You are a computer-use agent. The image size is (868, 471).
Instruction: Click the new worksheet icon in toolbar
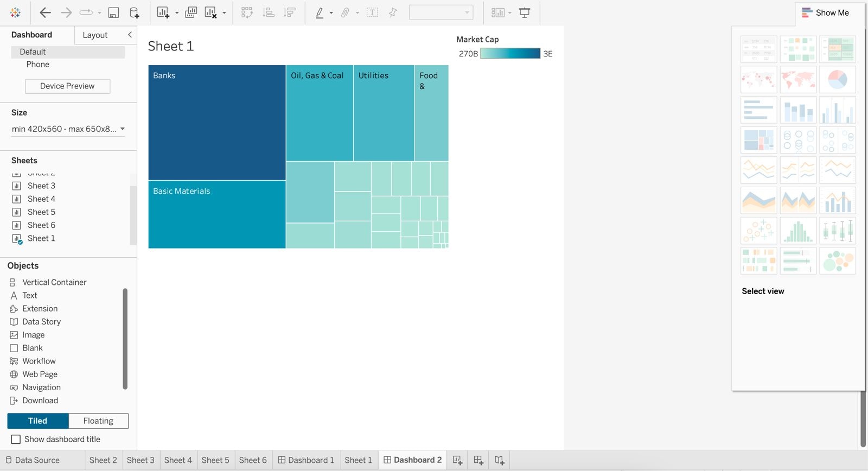[x=163, y=12]
